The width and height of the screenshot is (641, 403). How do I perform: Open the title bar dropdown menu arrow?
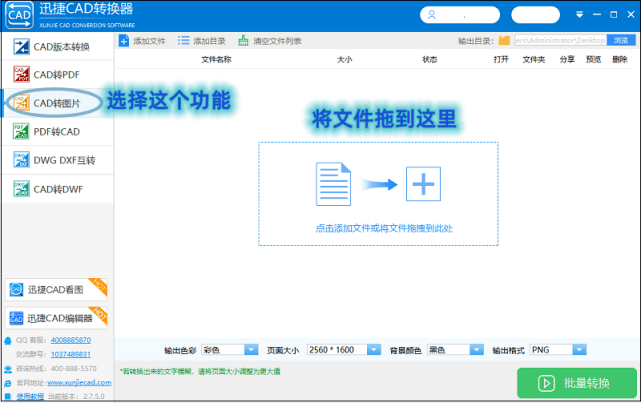(x=579, y=15)
